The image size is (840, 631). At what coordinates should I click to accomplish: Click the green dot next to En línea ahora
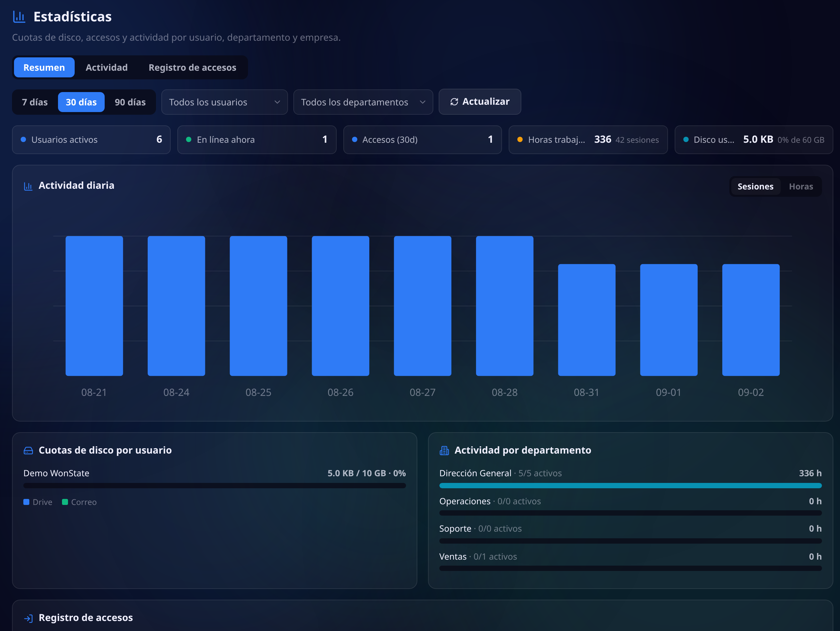point(188,139)
